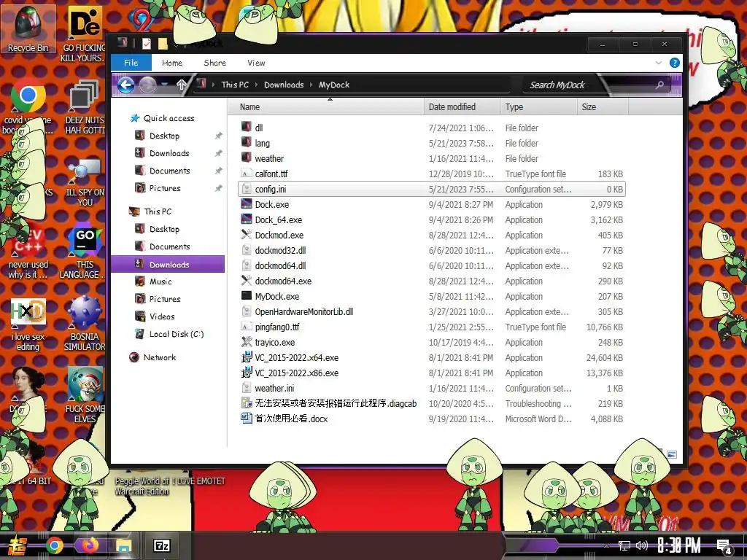Open Firefox from the taskbar
This screenshot has width=747, height=560.
89,545
